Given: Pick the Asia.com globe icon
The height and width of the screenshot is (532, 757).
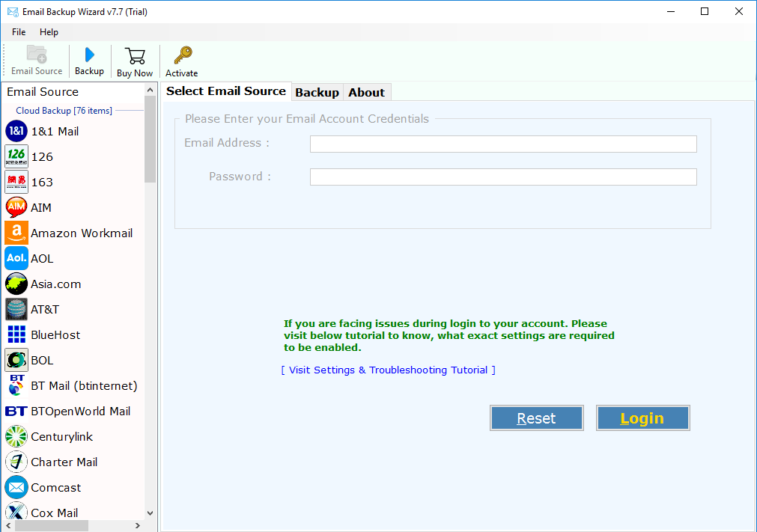Looking at the screenshot, I should click(x=16, y=284).
